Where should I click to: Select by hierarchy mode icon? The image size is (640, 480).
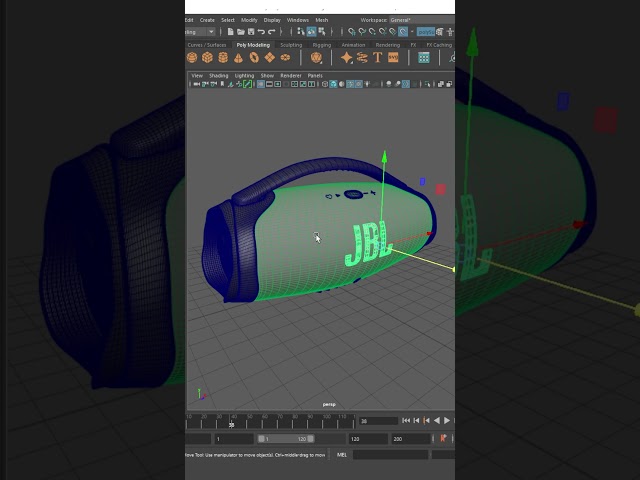(301, 31)
